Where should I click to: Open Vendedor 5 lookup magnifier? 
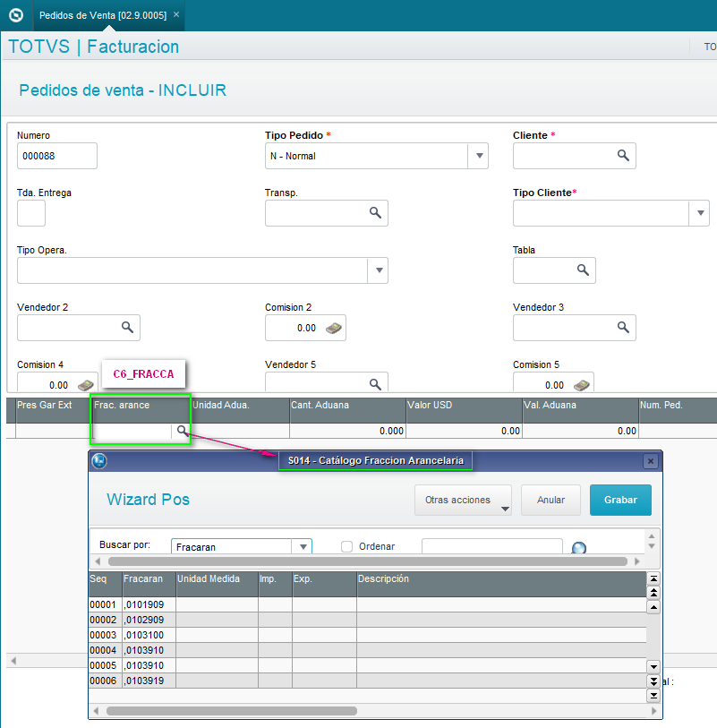[375, 384]
